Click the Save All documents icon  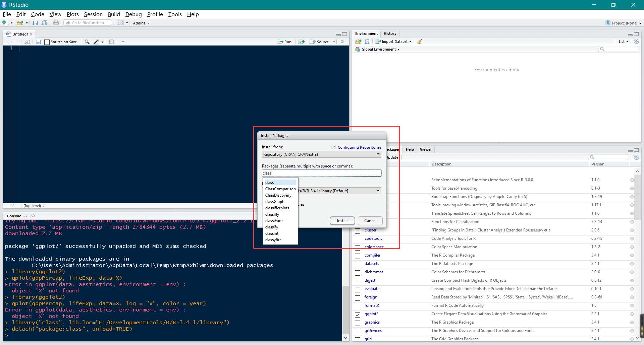[45, 23]
